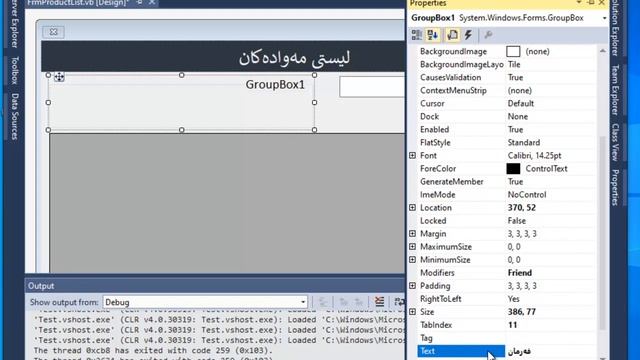Click the RightToLeft value Yes
This screenshot has width=640, height=360.
(513, 299)
